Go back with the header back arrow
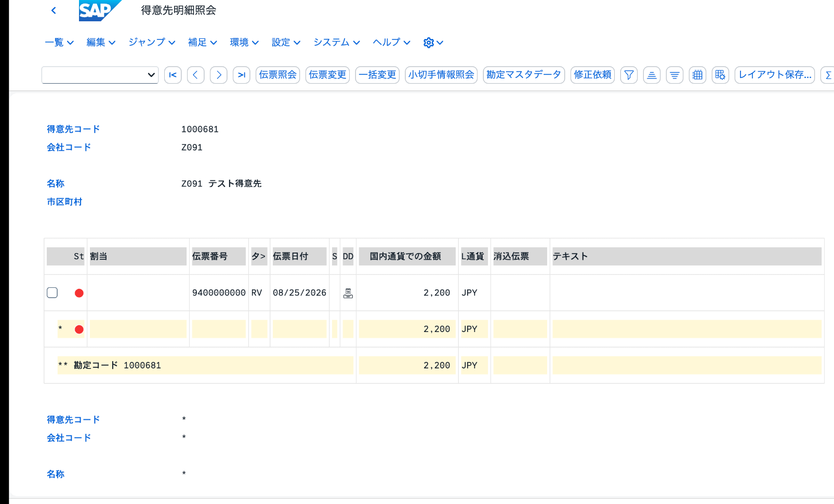Screen dimensions: 834x504 point(54,10)
